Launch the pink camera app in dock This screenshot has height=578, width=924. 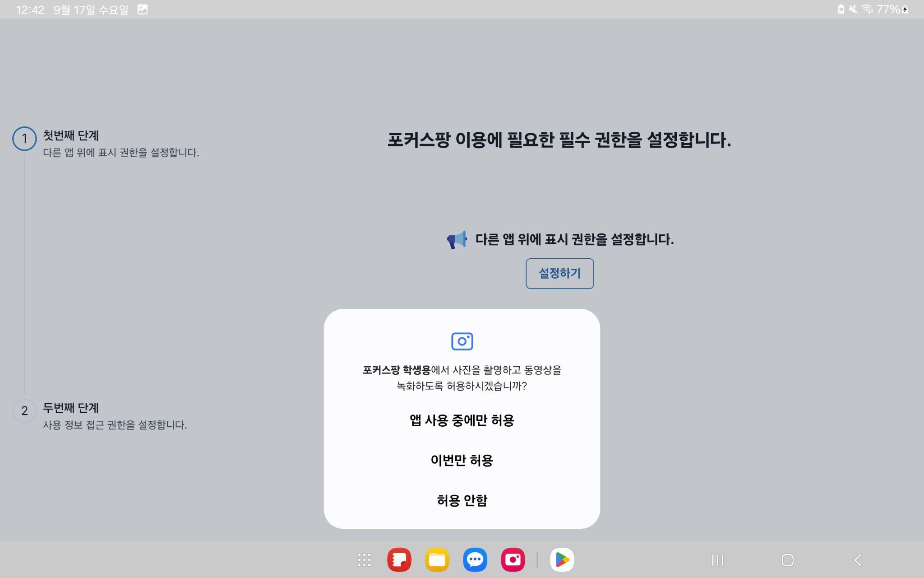tap(513, 560)
